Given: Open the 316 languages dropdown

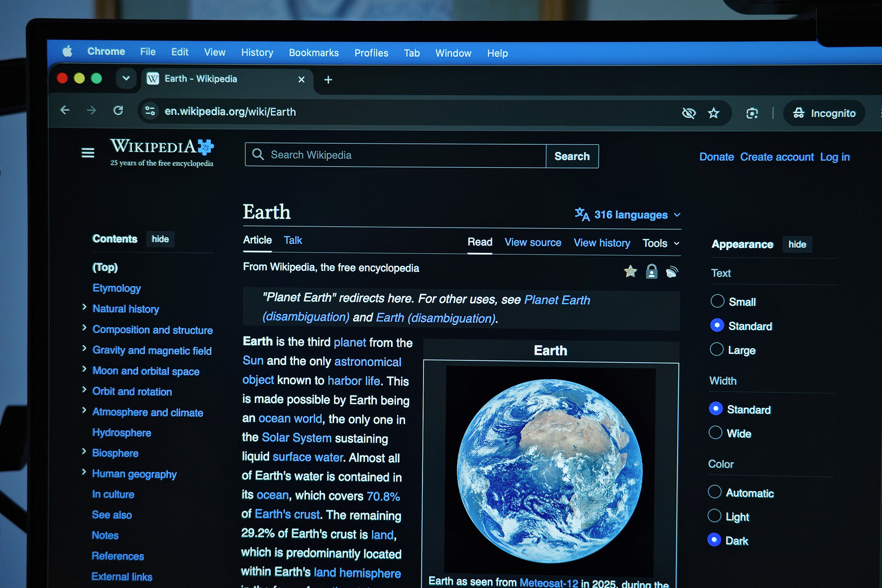Looking at the screenshot, I should 627,215.
